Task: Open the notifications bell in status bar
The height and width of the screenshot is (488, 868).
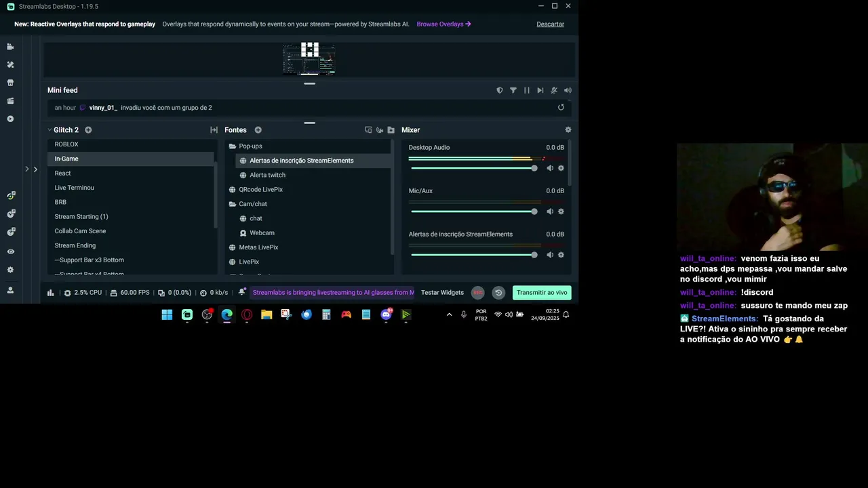Action: click(x=242, y=292)
